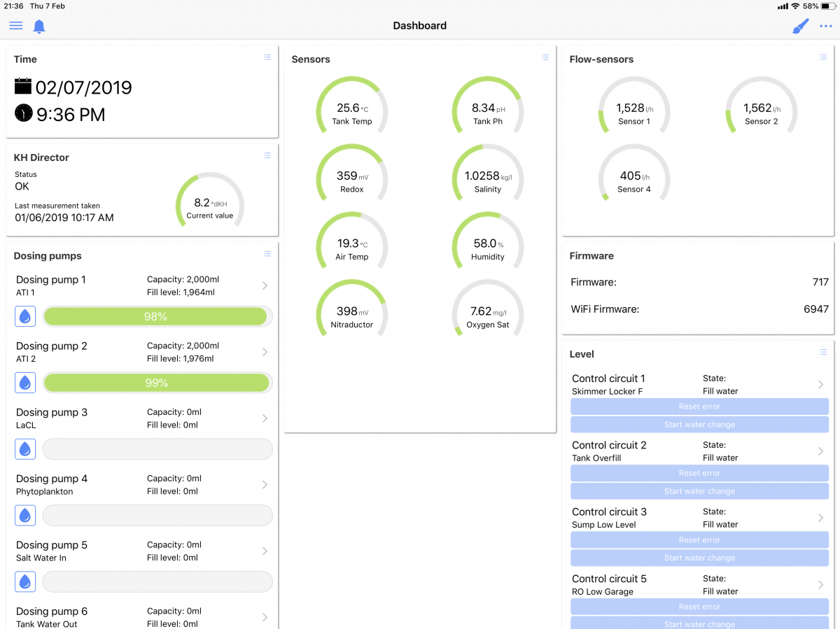Expand Dosing pump 5 details chevron

[x=265, y=551]
